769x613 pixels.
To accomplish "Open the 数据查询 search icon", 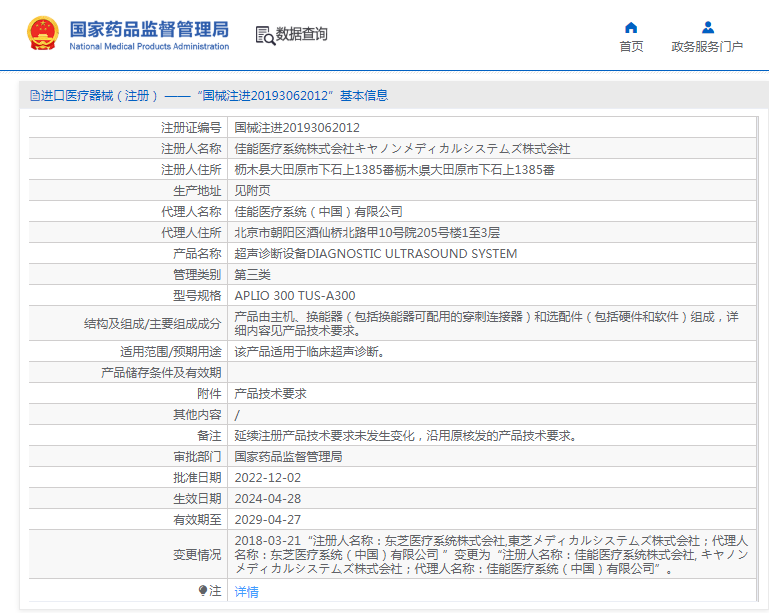I will point(265,35).
